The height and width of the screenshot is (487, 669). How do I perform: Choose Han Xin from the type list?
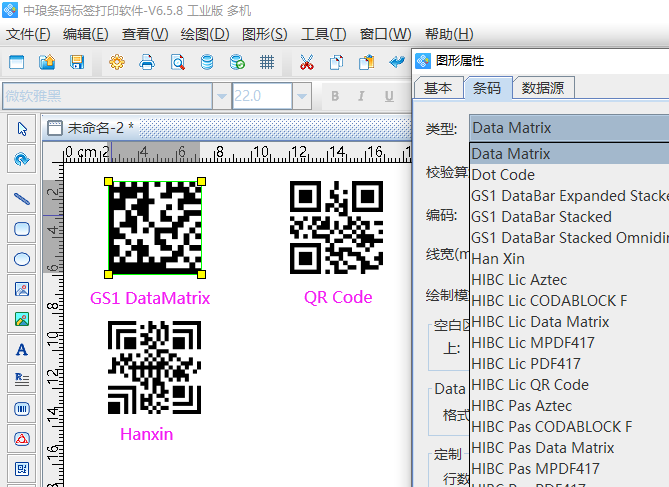(498, 259)
